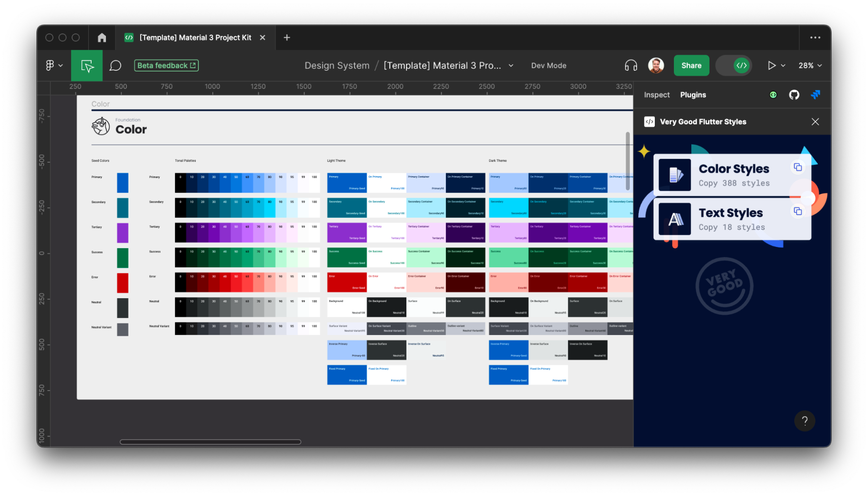Open file name dropdown chevron
This screenshot has height=496, width=868.
(511, 66)
